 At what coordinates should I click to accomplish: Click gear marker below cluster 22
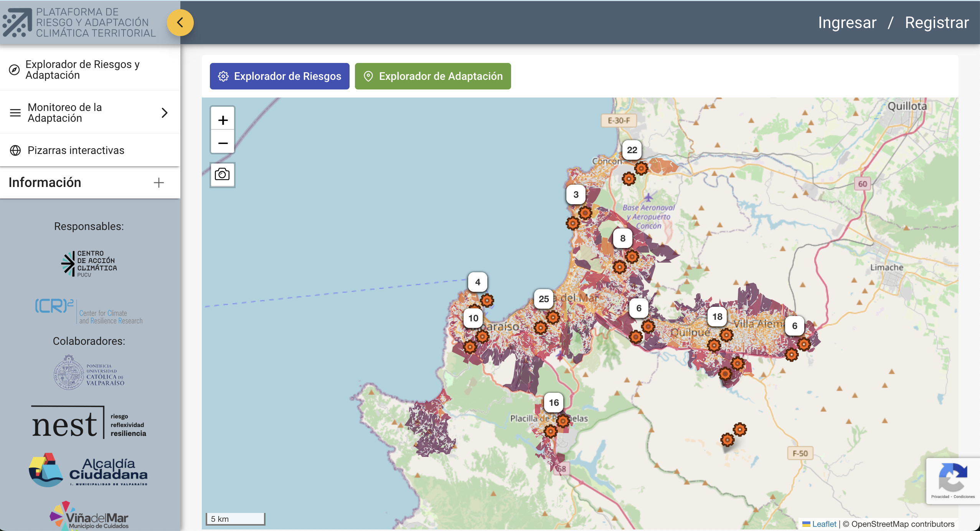click(x=641, y=168)
